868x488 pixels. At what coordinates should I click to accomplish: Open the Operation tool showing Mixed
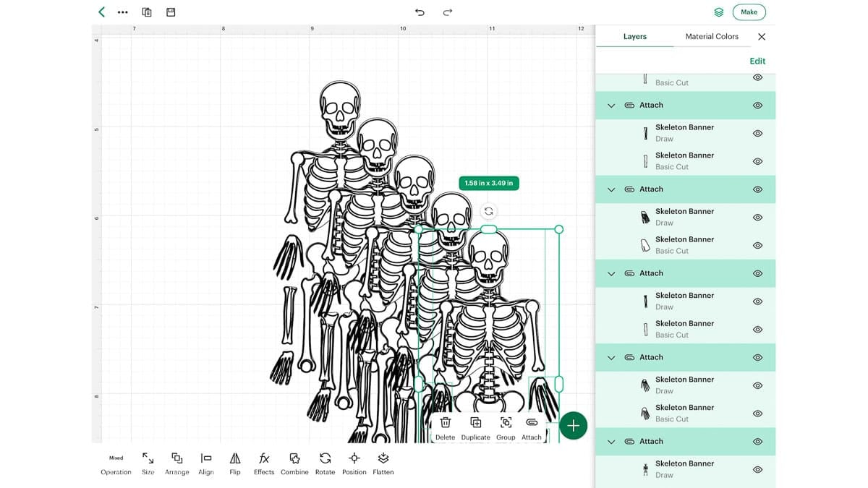[x=116, y=464]
